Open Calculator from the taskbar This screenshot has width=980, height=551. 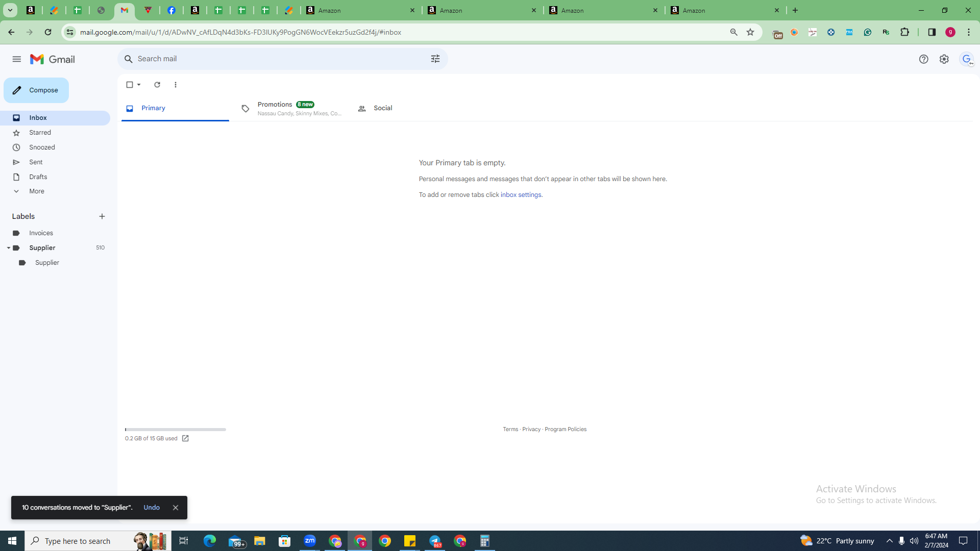pos(485,541)
